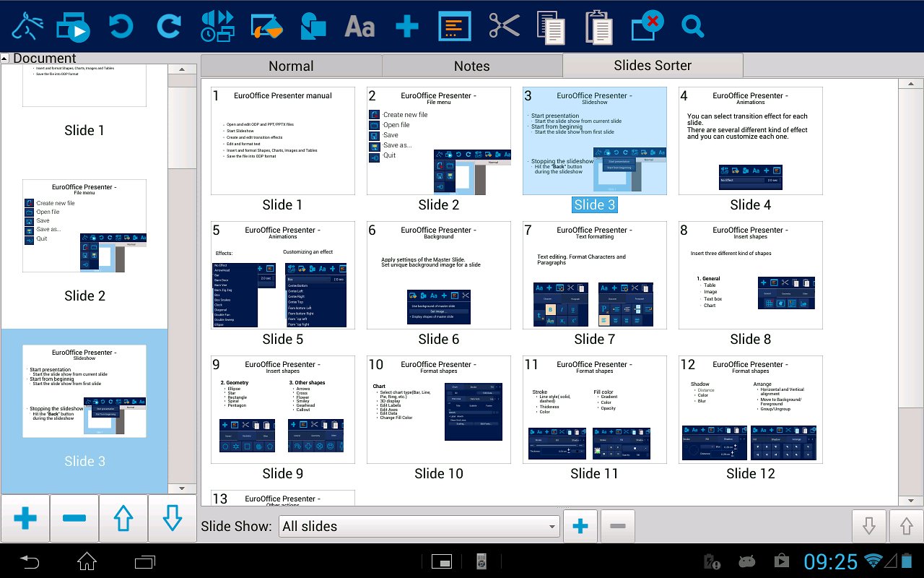Select Slide 8 Insert shapes thumbnail
This screenshot has width=924, height=578.
(751, 275)
